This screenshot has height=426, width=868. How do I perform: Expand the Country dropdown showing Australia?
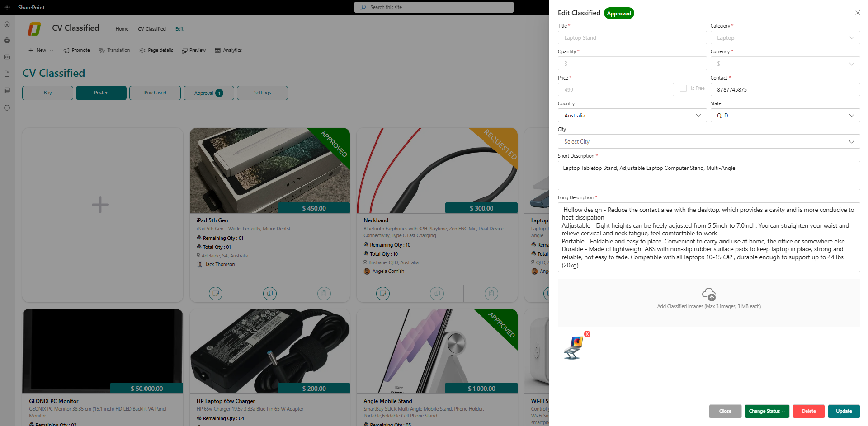click(x=632, y=116)
